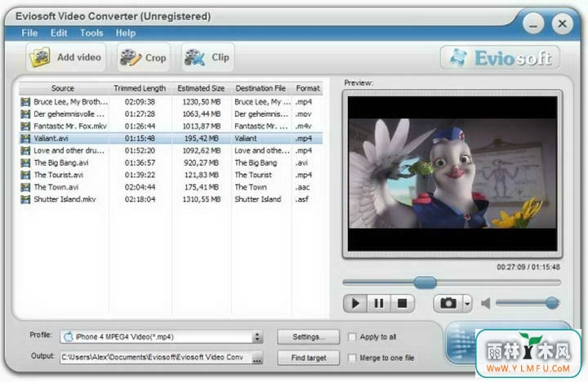The image size is (588, 382).
Task: Minimize the Eviosoft Video Converter window
Action: point(533,24)
